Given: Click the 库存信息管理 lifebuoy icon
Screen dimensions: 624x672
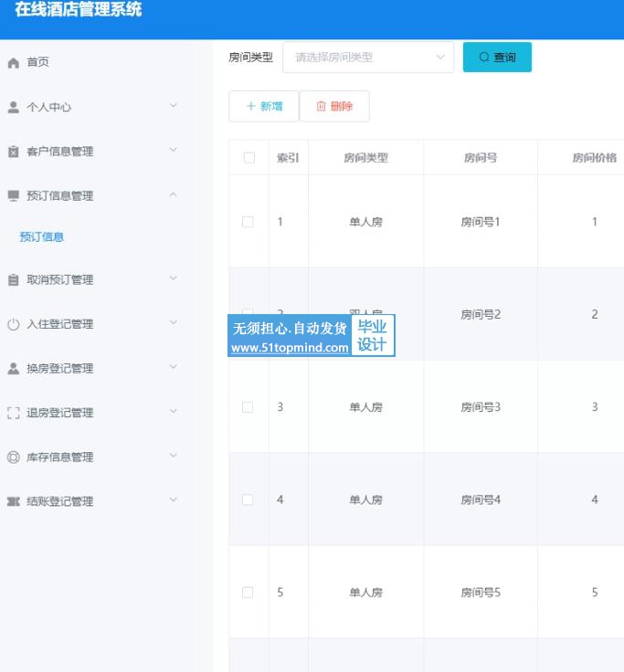Looking at the screenshot, I should coord(13,457).
